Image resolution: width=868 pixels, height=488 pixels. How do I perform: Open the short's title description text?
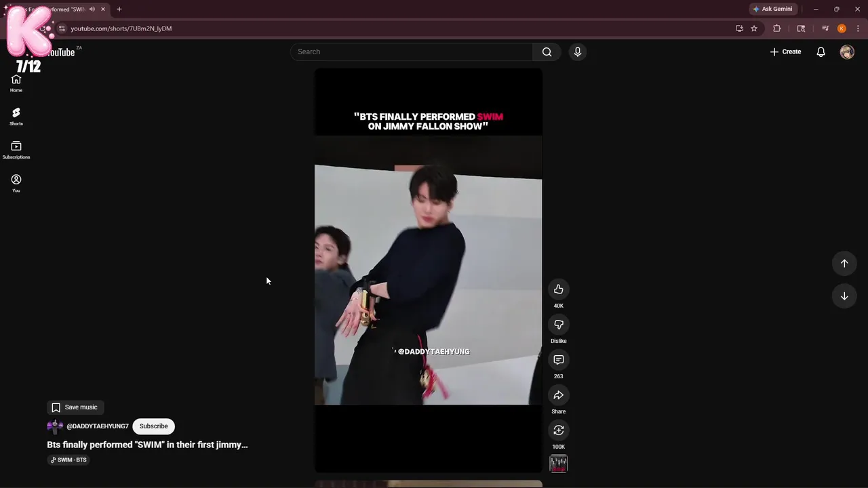(147, 445)
